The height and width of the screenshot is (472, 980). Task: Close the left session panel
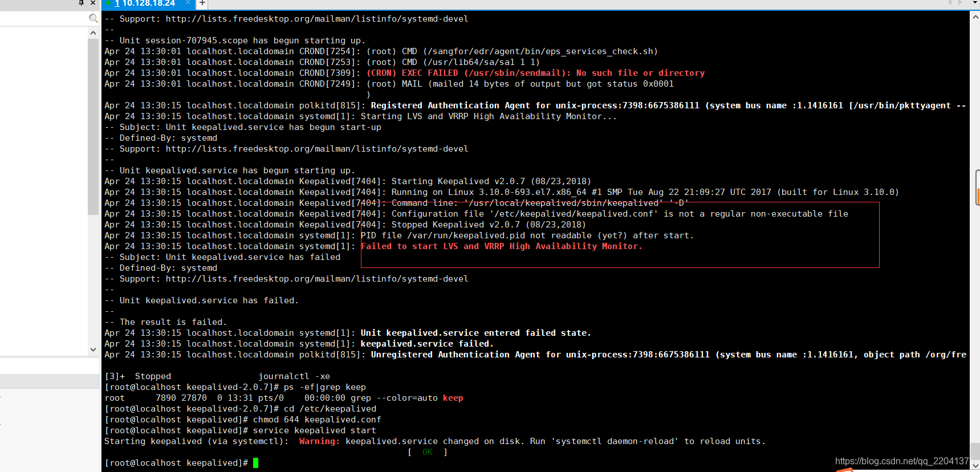pyautogui.click(x=93, y=3)
